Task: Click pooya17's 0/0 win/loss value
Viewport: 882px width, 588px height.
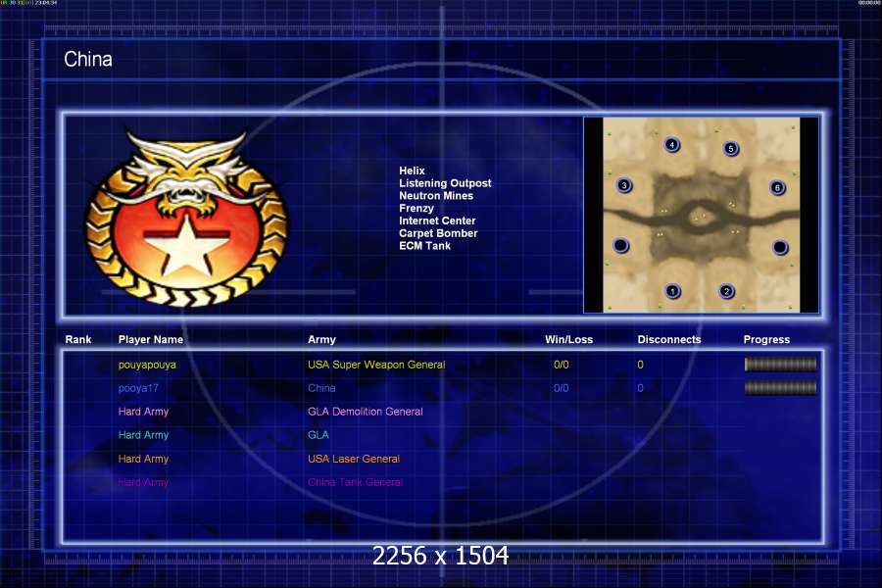Action: (562, 388)
